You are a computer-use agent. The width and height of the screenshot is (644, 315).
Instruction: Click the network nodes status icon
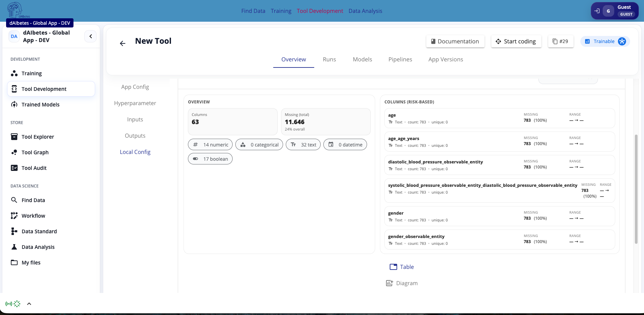(x=17, y=304)
